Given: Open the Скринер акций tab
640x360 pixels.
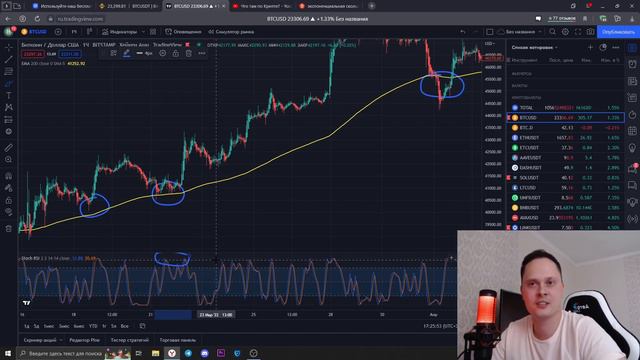Looking at the screenshot, I should 40,340.
